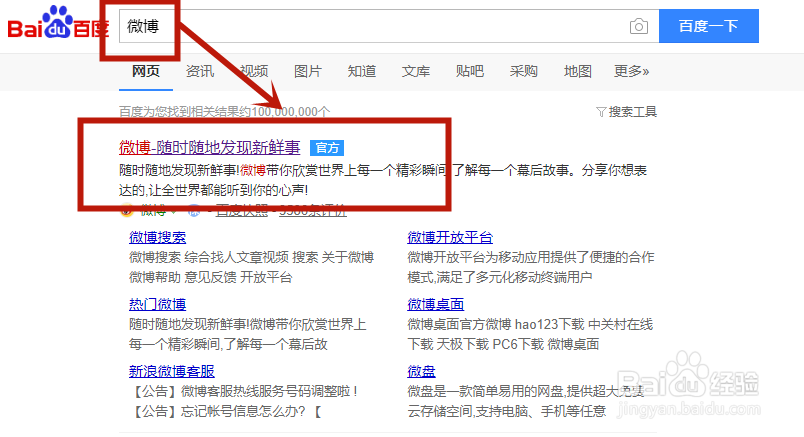The width and height of the screenshot is (804, 437).
Task: Click the Baidu logo
Action: pos(58,23)
